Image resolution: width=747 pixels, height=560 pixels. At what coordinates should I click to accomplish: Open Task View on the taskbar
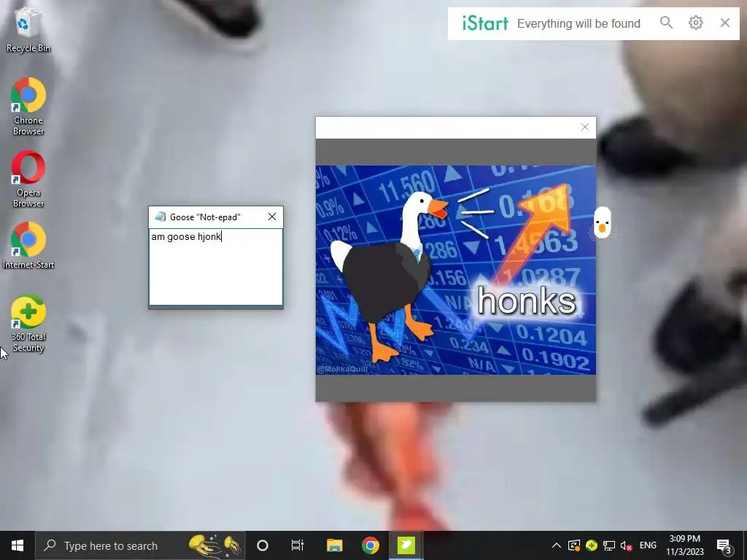(x=298, y=545)
